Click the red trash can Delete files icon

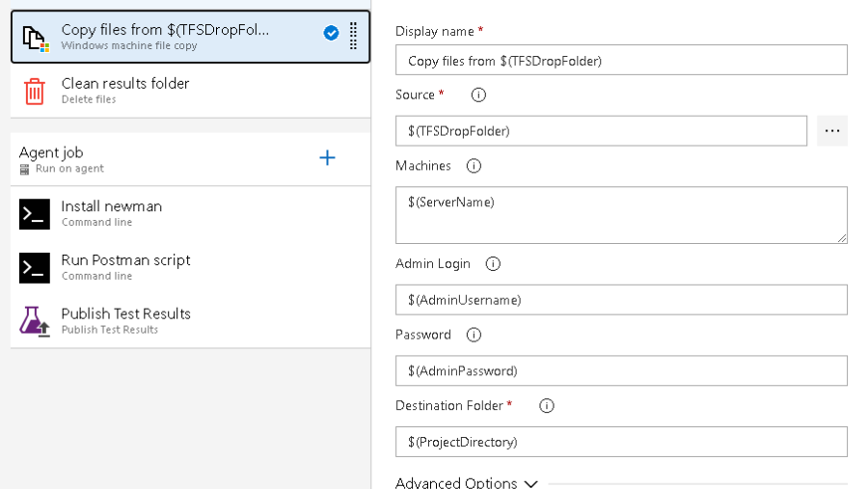(35, 91)
